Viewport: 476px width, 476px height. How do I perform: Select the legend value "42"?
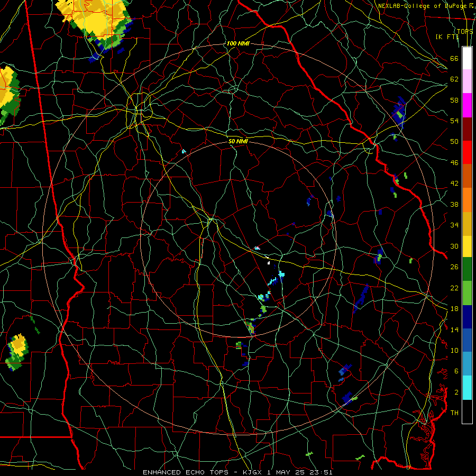tap(454, 184)
